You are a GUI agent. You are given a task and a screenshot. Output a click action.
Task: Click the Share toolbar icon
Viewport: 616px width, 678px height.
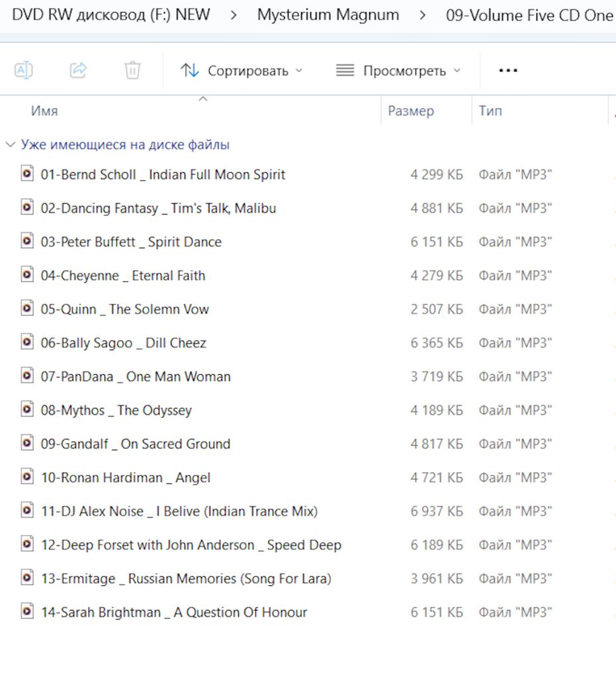78,70
